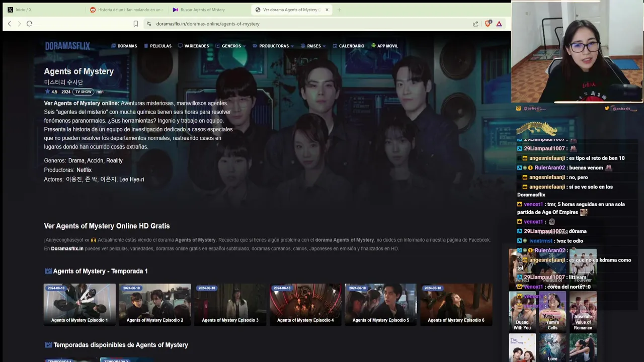Open Agents of Mystery Episodio 5 thumbnail
The image size is (644, 362).
(380, 304)
